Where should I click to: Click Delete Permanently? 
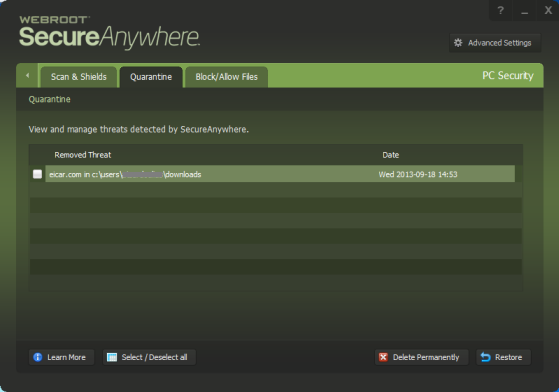click(x=421, y=357)
